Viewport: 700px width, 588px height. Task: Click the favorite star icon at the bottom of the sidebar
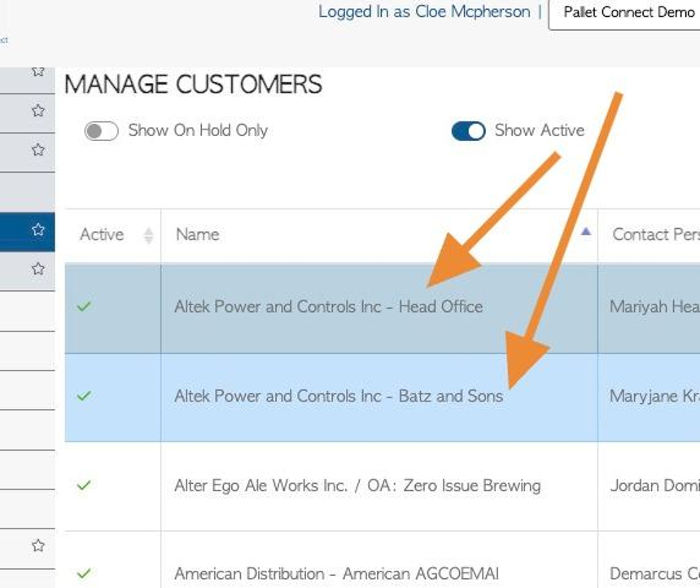pos(38,546)
